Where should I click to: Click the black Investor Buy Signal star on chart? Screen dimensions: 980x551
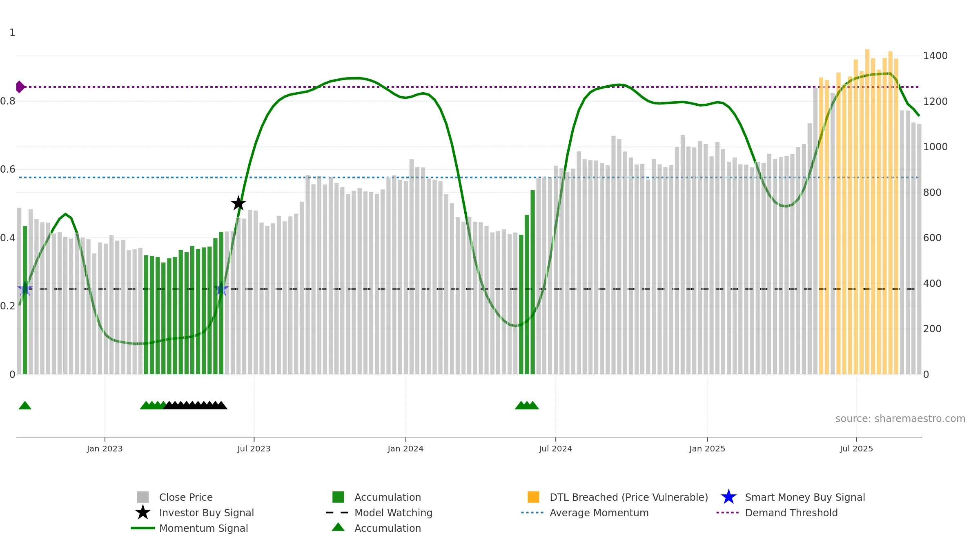point(238,203)
